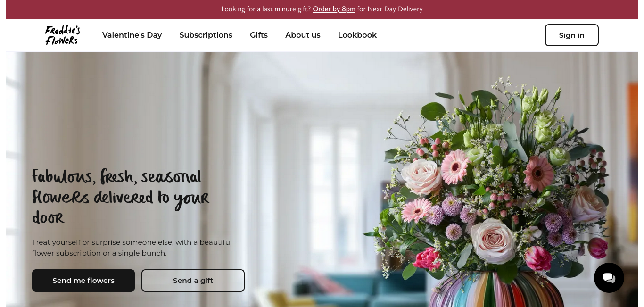Follow the 'Order by 8pm' link

click(334, 9)
